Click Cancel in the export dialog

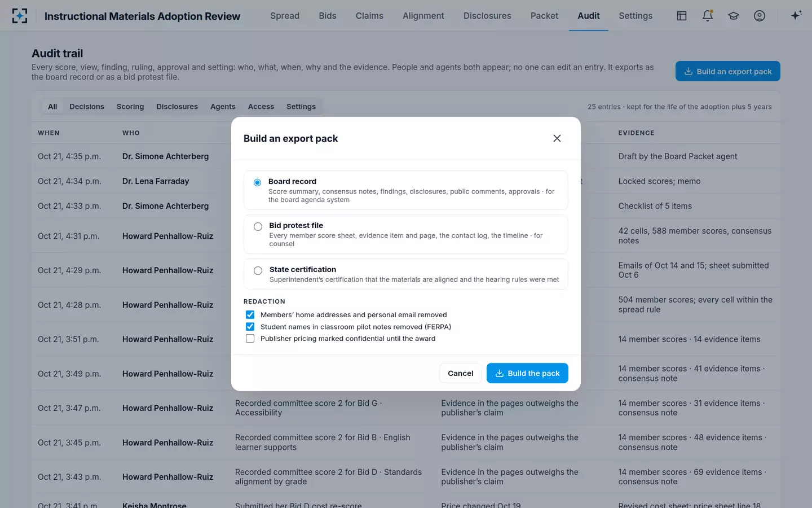coord(461,373)
